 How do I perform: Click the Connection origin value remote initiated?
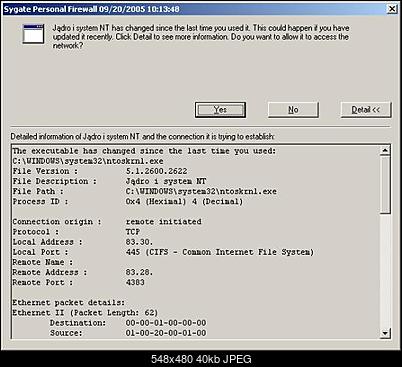[163, 222]
